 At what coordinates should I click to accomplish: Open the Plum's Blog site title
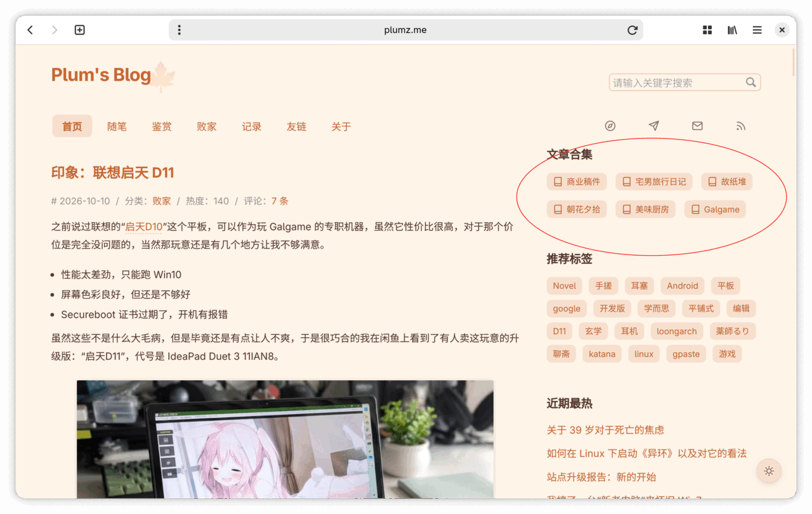point(101,75)
